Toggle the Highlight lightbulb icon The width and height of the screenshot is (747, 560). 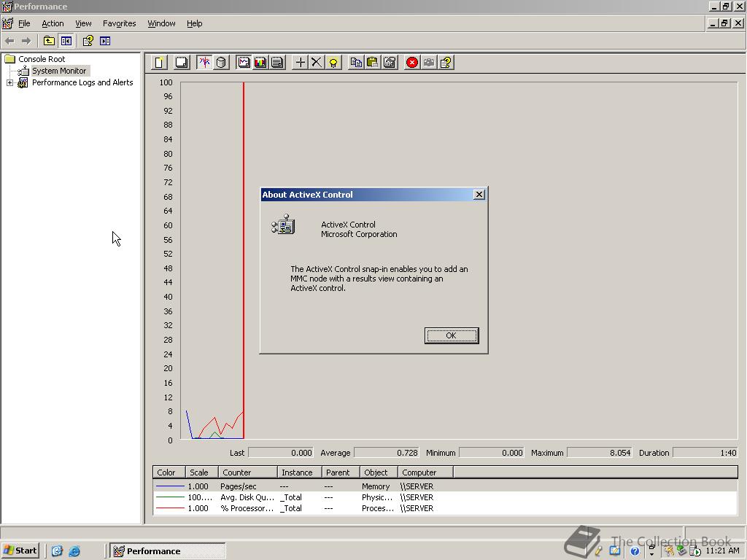[333, 63]
